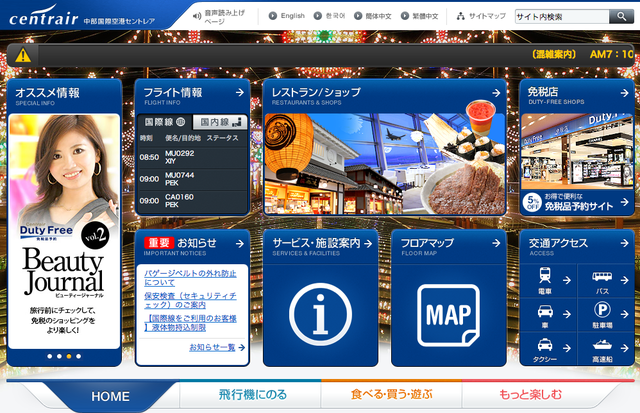Click the 5% OFF badge icon
This screenshot has width=640, height=413.
point(532,202)
